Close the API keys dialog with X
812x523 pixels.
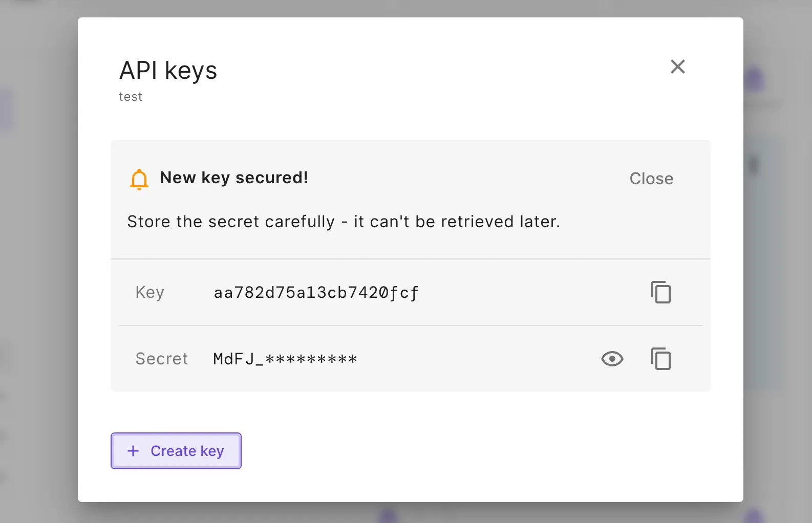click(677, 67)
